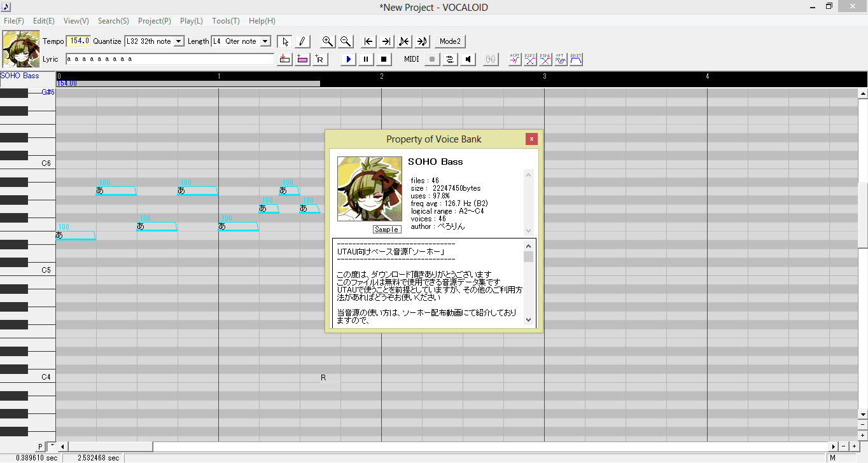The height and width of the screenshot is (463, 868).
Task: Select the pencil draw tool
Action: click(x=302, y=41)
